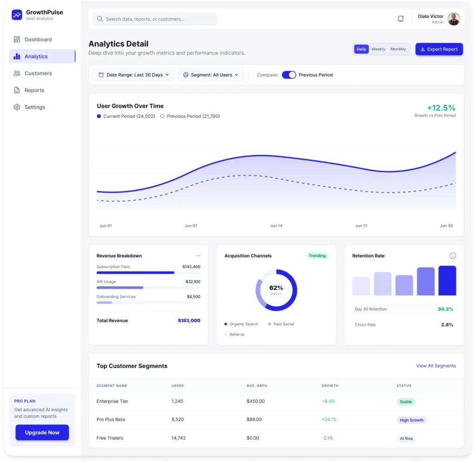
Task: Click the Export Report button
Action: [439, 49]
